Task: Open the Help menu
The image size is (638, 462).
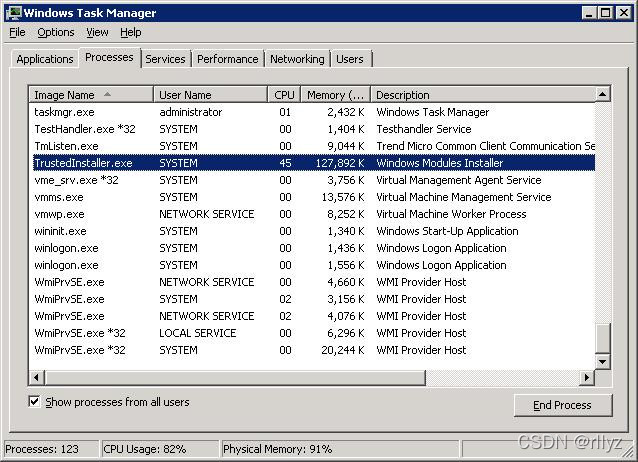Action: click(131, 32)
